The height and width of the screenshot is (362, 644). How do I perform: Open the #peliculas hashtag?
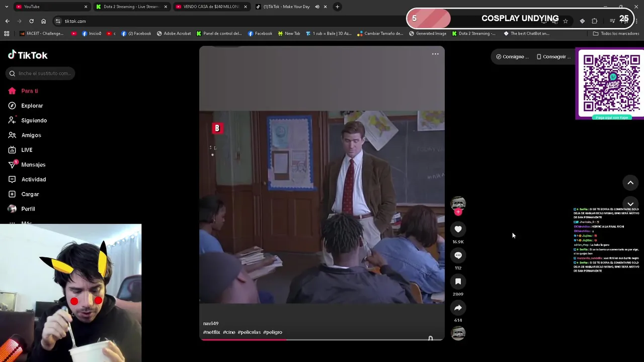pyautogui.click(x=249, y=332)
